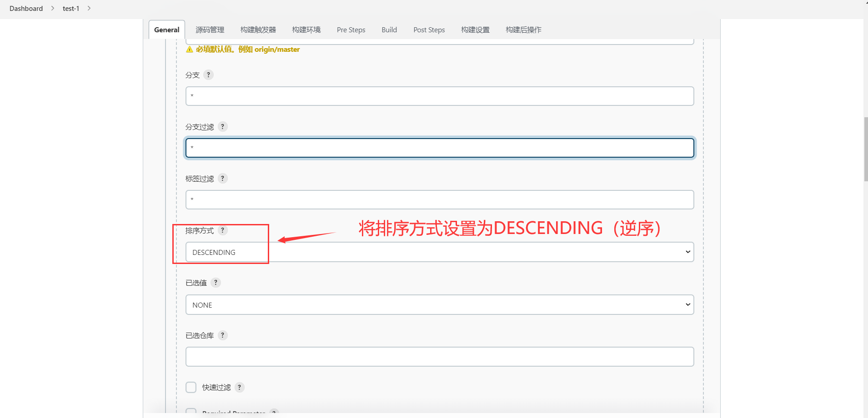Click chevron after test-1 breadcrumb
This screenshot has height=418, width=868.
(x=89, y=8)
